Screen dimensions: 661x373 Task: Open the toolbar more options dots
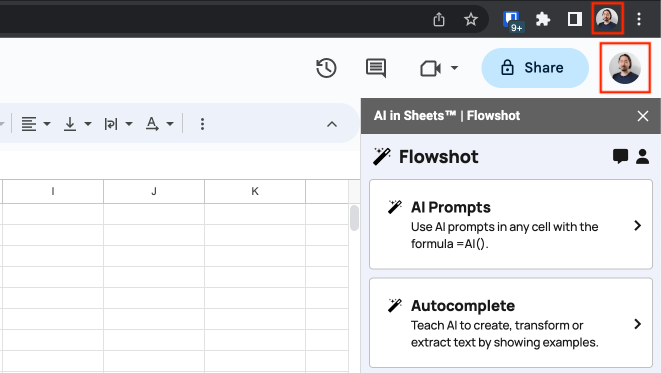202,124
